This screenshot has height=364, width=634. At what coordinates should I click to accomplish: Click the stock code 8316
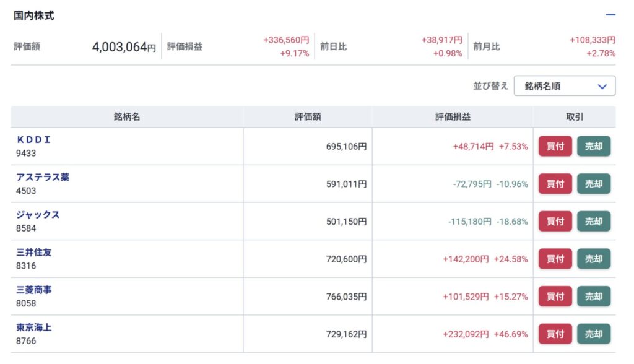pyautogui.click(x=26, y=266)
